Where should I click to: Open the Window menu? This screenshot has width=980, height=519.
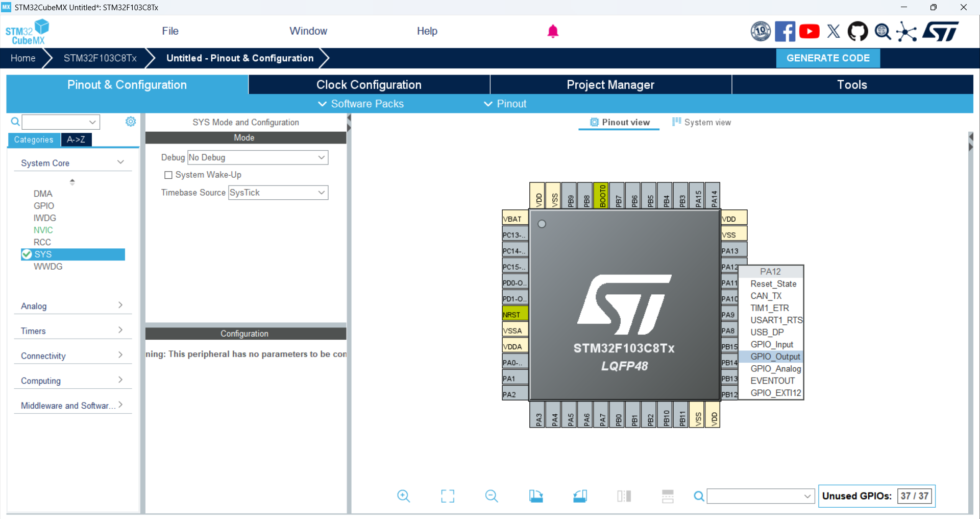coord(308,31)
